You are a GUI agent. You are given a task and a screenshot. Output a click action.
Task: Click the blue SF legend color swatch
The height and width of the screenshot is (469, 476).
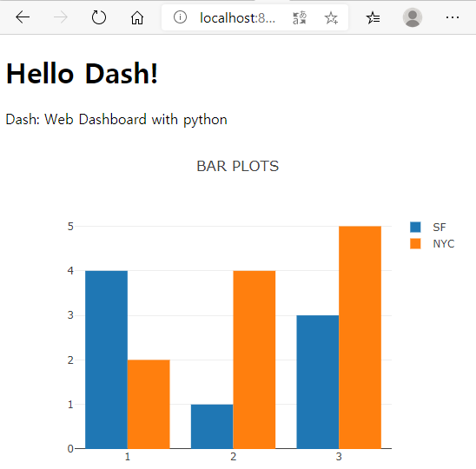[x=415, y=227]
